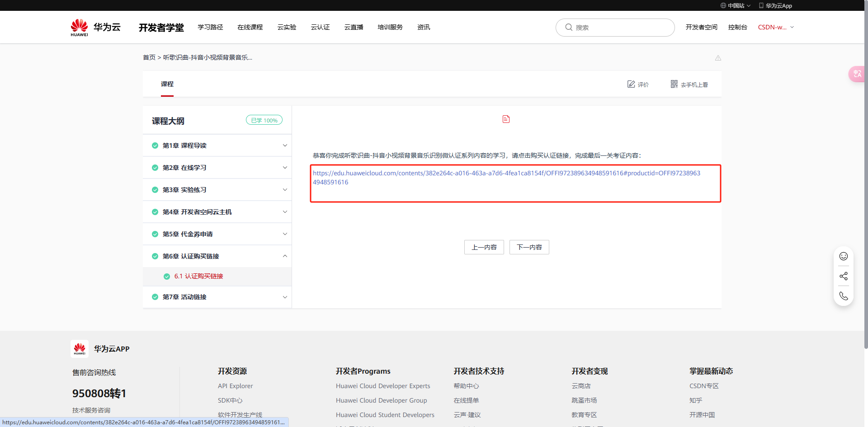
Task: Open the share icon on floating sidebar
Action: [x=843, y=276]
